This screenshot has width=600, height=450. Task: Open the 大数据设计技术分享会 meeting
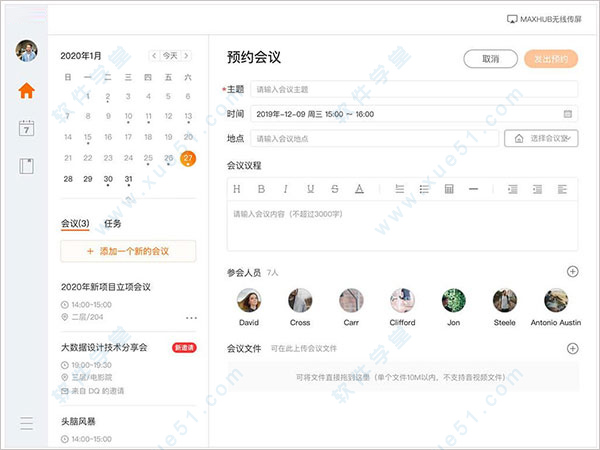(x=104, y=347)
